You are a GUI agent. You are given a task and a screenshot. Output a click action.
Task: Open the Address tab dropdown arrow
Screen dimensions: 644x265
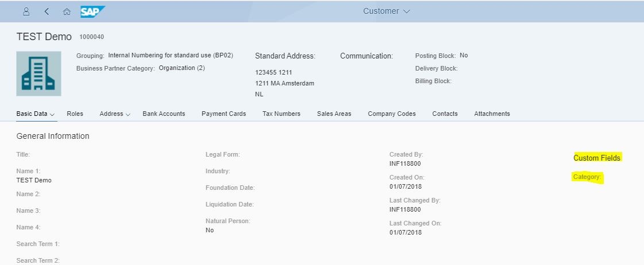(x=128, y=114)
